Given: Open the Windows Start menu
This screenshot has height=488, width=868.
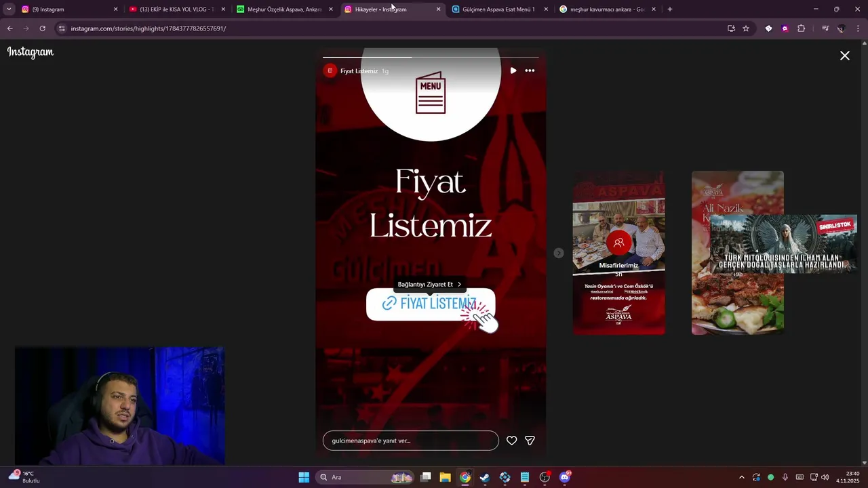Looking at the screenshot, I should coord(304,477).
